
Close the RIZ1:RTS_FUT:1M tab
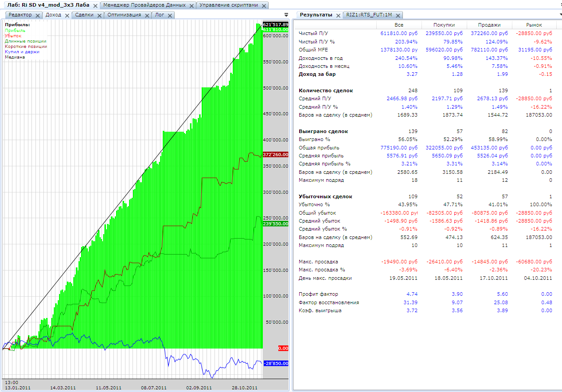[x=398, y=15]
